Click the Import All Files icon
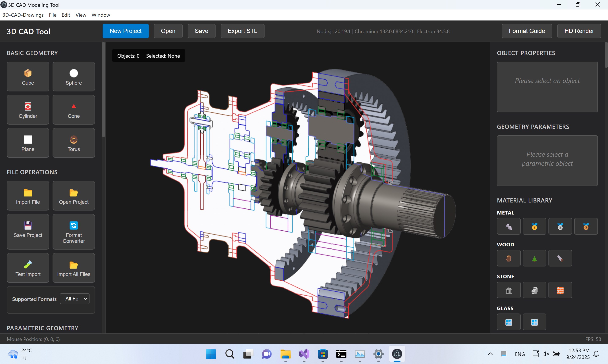Screen dimensions: 608x364 (74, 268)
